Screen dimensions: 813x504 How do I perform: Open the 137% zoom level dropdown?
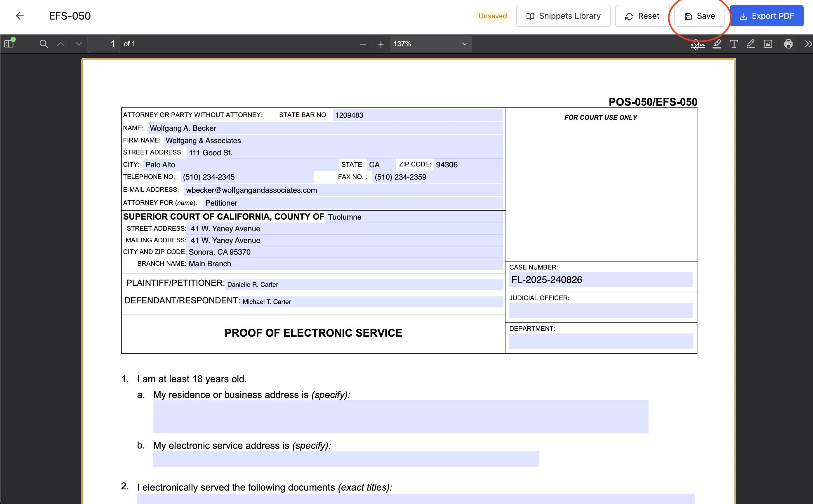pos(430,44)
